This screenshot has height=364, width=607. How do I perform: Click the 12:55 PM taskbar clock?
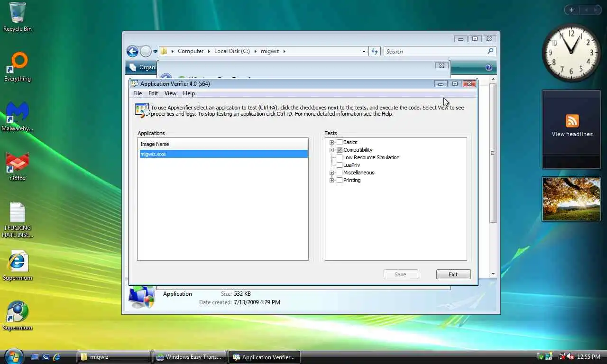589,356
